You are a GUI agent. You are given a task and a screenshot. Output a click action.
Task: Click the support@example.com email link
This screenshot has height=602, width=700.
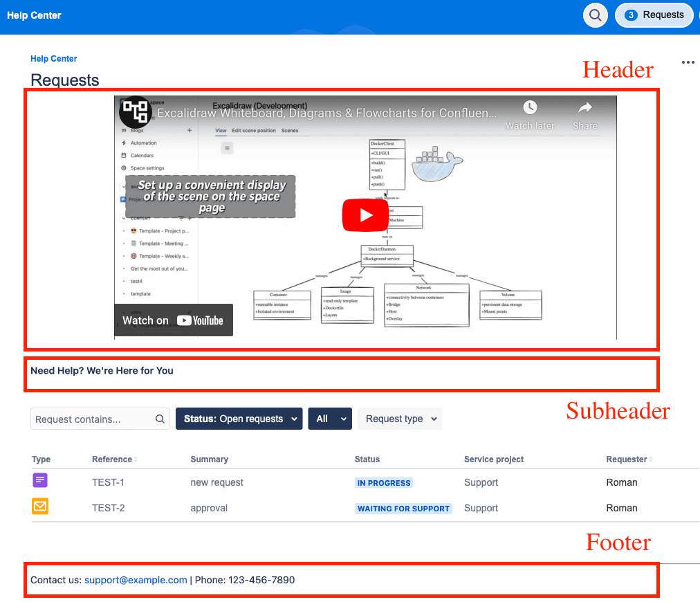(x=136, y=580)
